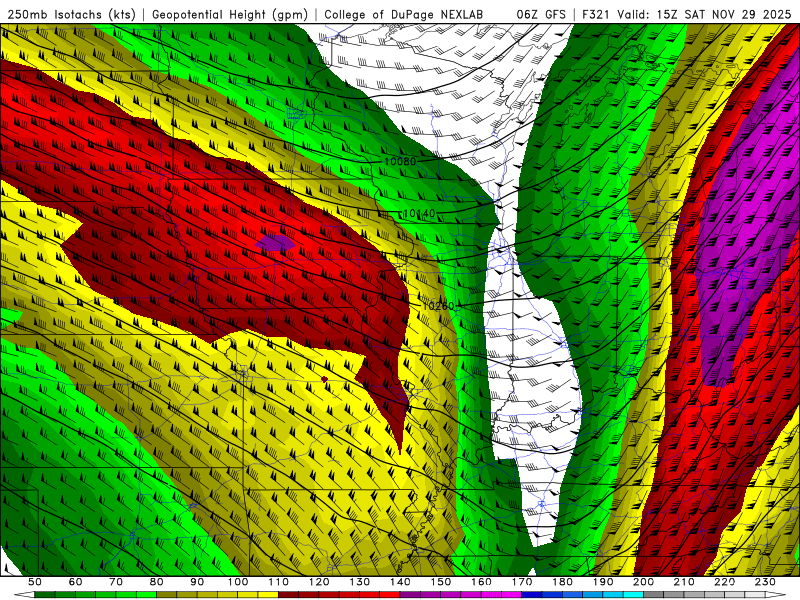Viewport: 800px width, 600px height.
Task: Click the 130 value on the color scale
Action: [360, 582]
